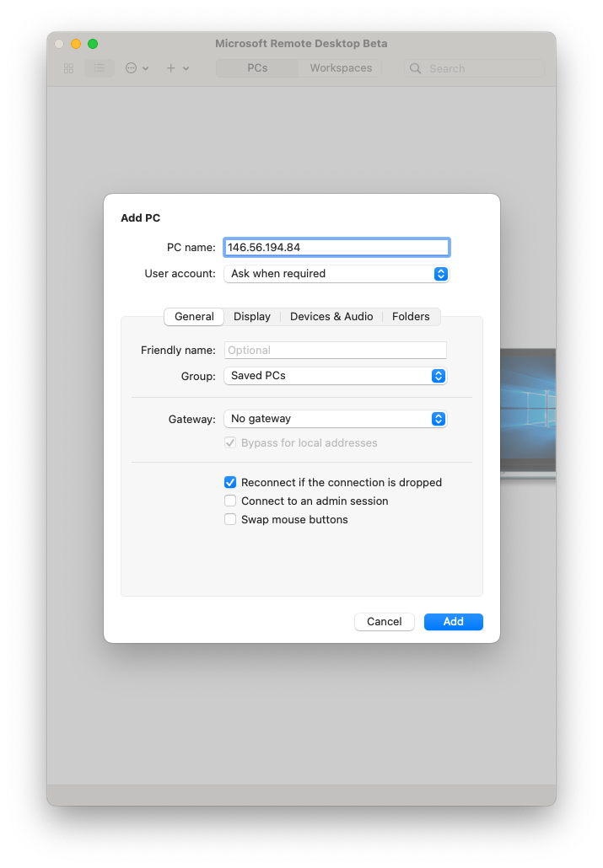The image size is (603, 868).
Task: Click the PC name text field
Action: tap(336, 248)
